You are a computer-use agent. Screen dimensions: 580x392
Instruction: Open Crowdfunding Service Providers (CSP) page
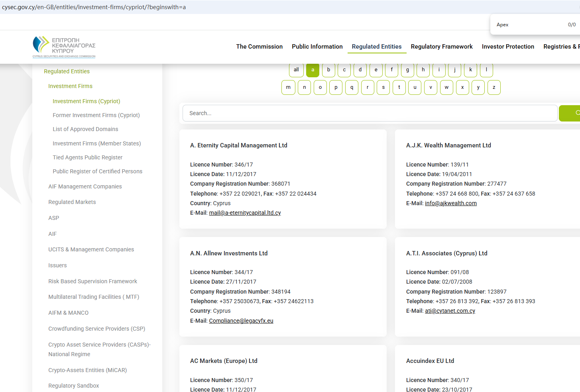96,329
